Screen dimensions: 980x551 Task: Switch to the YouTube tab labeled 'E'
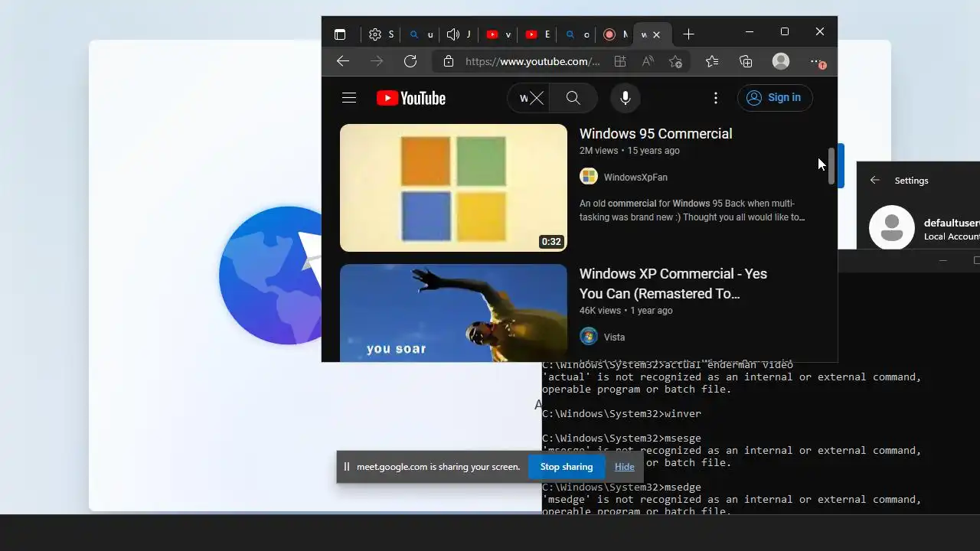click(x=537, y=34)
